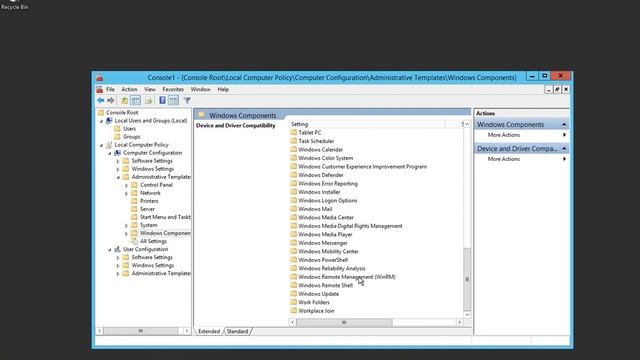Screen dimensions: 640x360
Task: Click the console tree horizontal scrollbar thumb
Action: (140, 331)
